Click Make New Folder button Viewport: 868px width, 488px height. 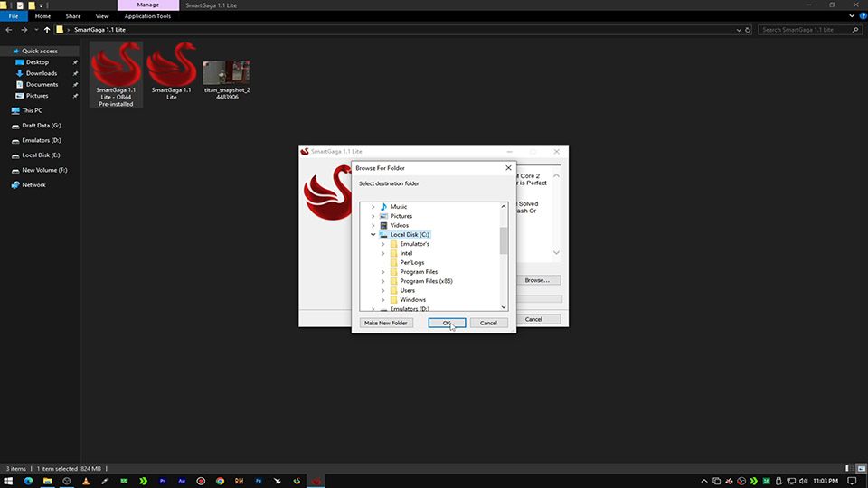386,324
